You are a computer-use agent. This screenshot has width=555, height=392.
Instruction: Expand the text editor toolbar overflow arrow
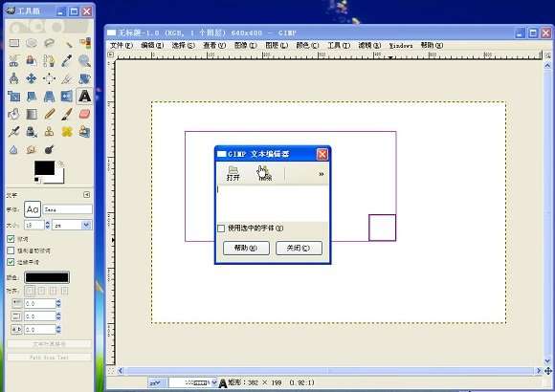pyautogui.click(x=321, y=174)
